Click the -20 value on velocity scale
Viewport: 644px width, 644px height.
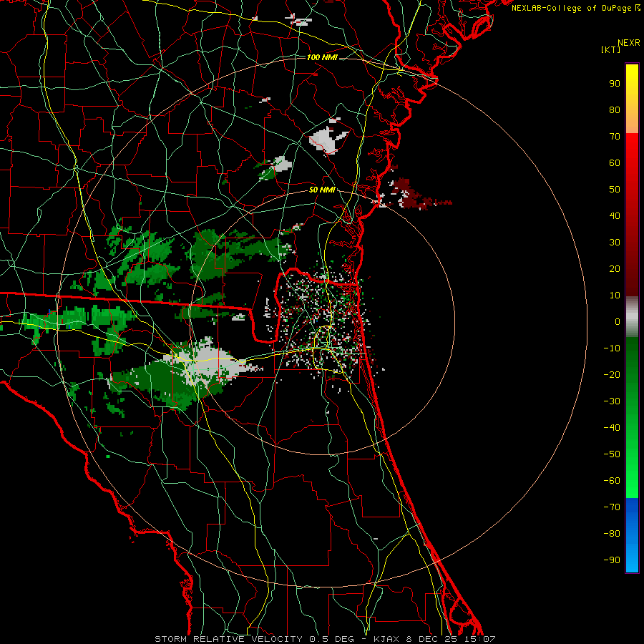pos(612,375)
